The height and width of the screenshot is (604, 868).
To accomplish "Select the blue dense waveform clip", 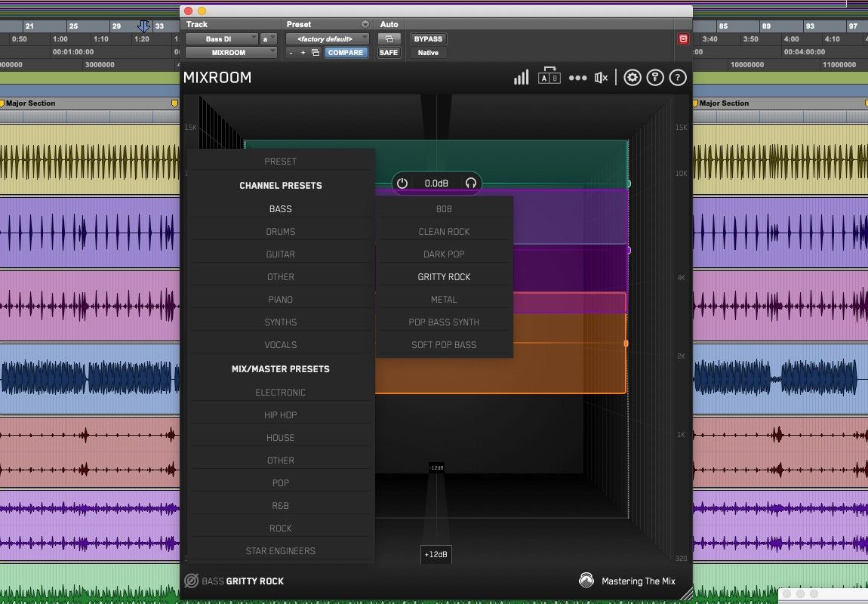I will tap(90, 378).
